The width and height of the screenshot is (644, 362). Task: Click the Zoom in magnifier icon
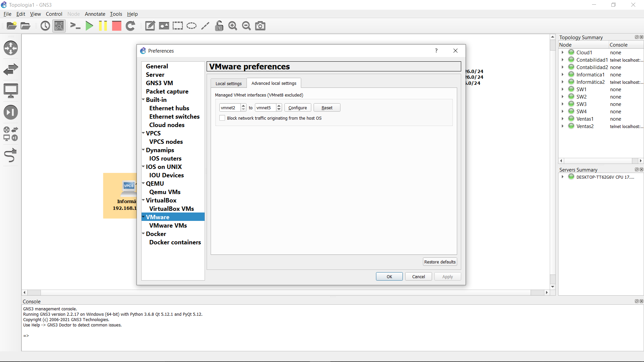tap(232, 26)
